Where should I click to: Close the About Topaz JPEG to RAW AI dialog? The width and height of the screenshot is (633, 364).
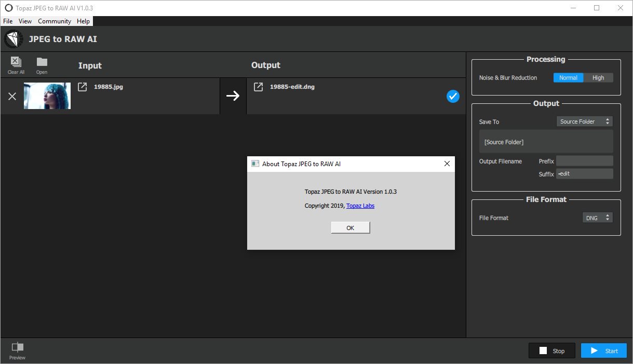[447, 164]
